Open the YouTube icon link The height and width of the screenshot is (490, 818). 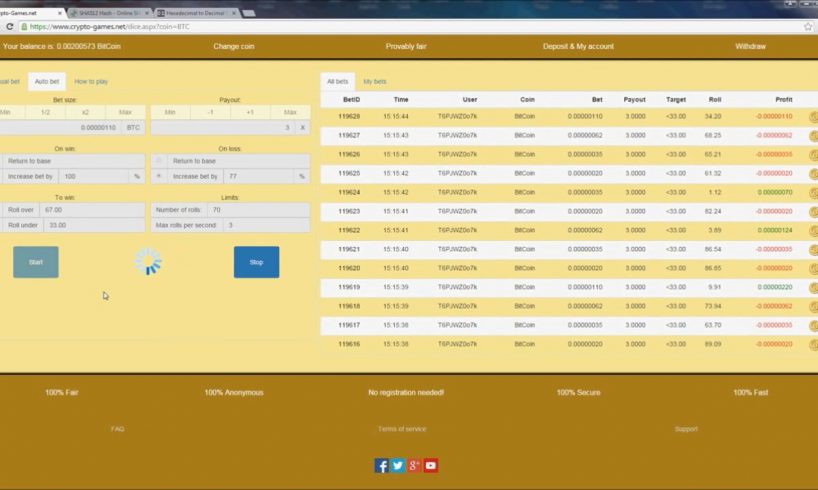(431, 465)
